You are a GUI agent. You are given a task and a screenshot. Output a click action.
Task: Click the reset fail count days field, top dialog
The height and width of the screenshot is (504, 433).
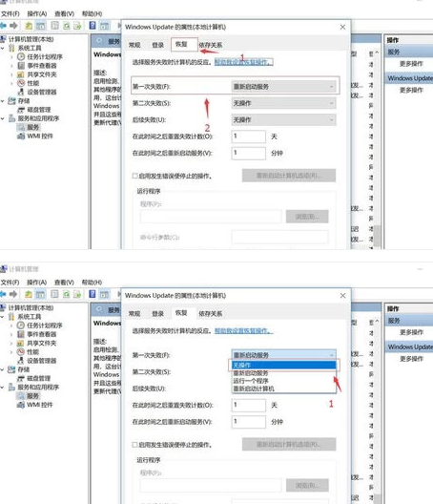coord(249,136)
